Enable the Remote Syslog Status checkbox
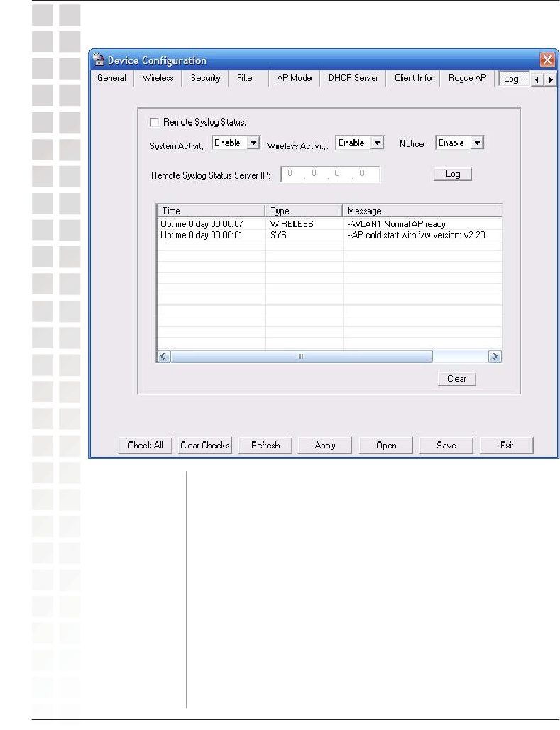 click(x=155, y=123)
